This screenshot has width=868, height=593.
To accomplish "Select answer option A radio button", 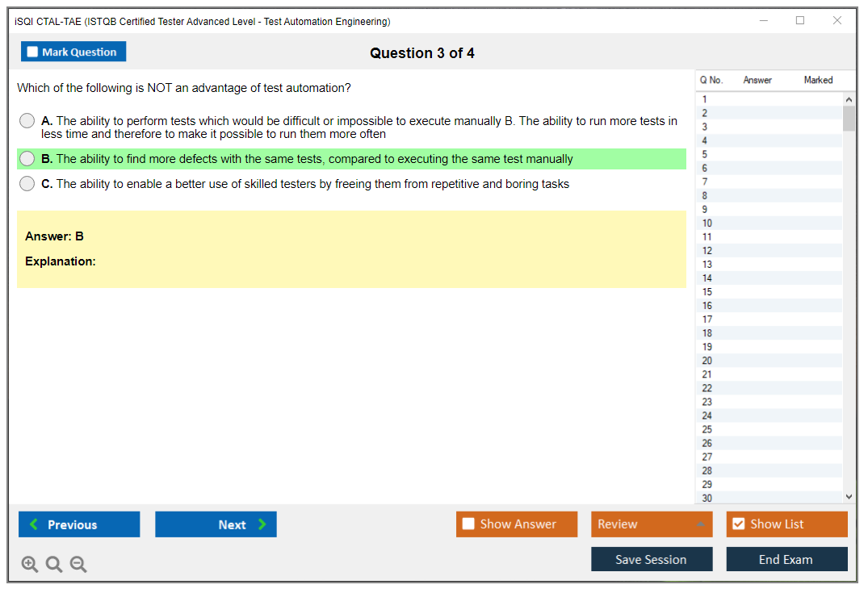I will click(27, 121).
